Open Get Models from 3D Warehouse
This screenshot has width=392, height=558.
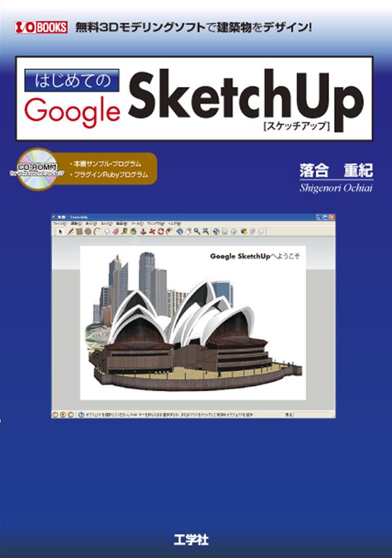point(244,232)
